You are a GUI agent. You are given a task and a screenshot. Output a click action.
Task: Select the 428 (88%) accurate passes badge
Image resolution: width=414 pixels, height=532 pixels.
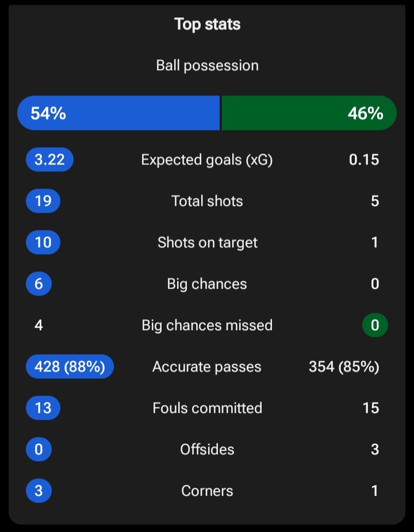[x=70, y=367]
